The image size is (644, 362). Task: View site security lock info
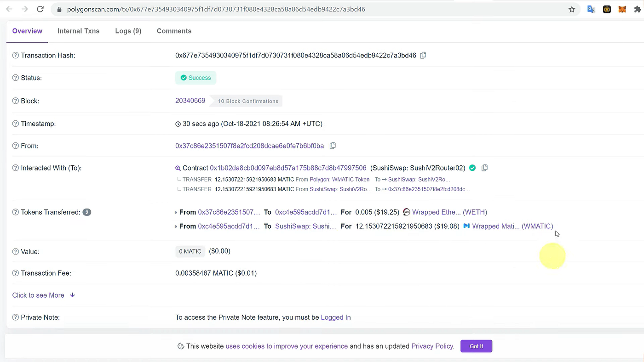(59, 9)
